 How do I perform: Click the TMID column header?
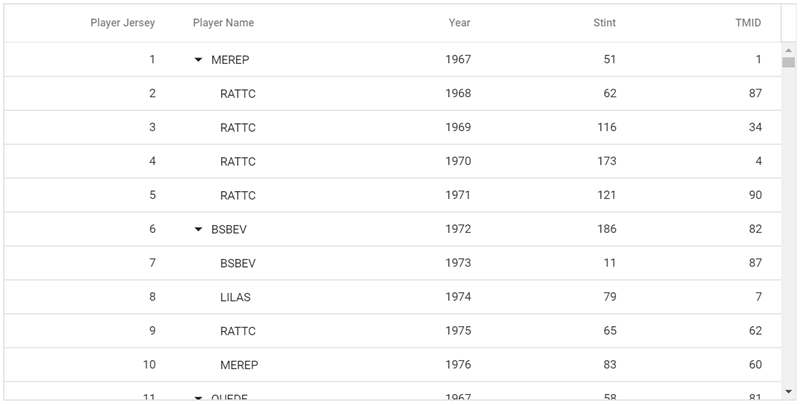pyautogui.click(x=748, y=23)
